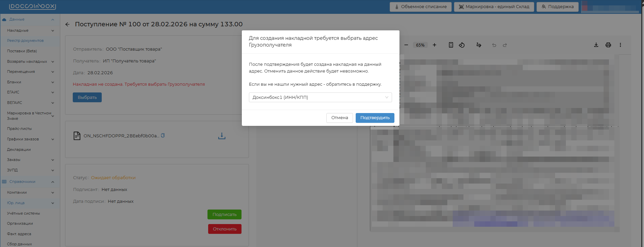Rotate the PDF page counterclockwise
644x247 pixels.
(x=462, y=45)
